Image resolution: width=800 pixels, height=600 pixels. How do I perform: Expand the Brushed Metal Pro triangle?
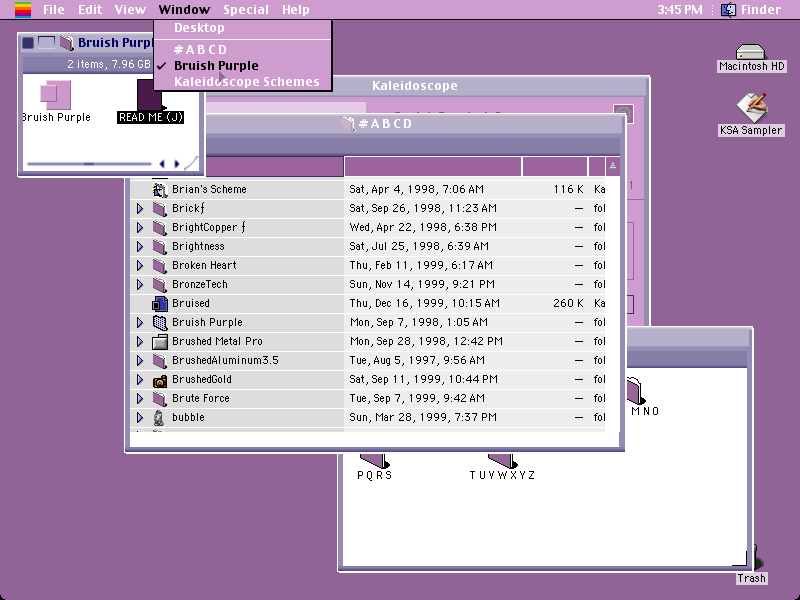[x=140, y=341]
